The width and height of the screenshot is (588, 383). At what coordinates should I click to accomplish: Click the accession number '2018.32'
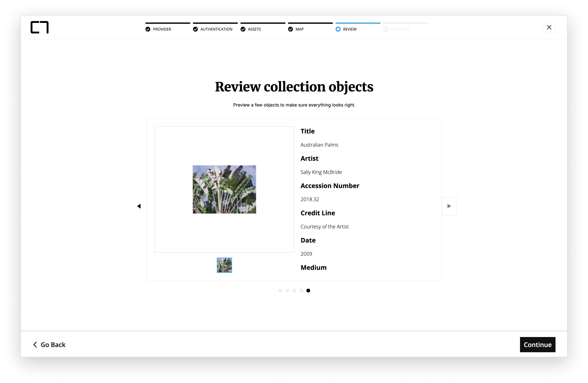(310, 199)
